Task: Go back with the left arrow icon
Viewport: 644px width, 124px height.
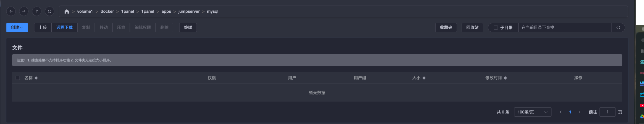Action: [11, 11]
